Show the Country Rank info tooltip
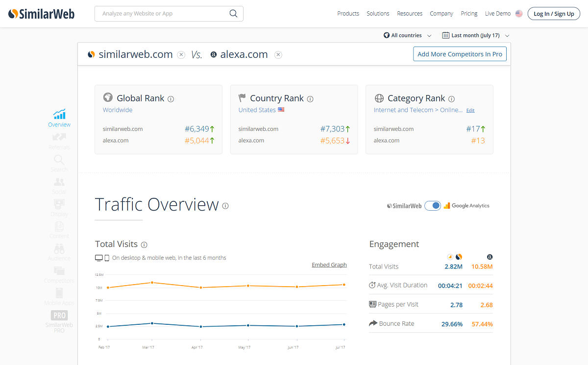 310,99
